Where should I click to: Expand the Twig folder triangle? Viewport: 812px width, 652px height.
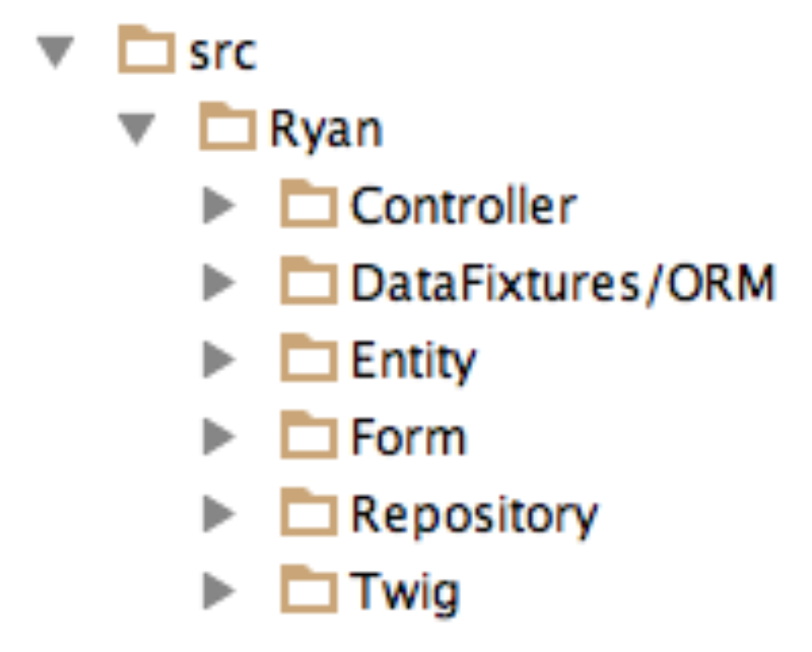pyautogui.click(x=218, y=593)
